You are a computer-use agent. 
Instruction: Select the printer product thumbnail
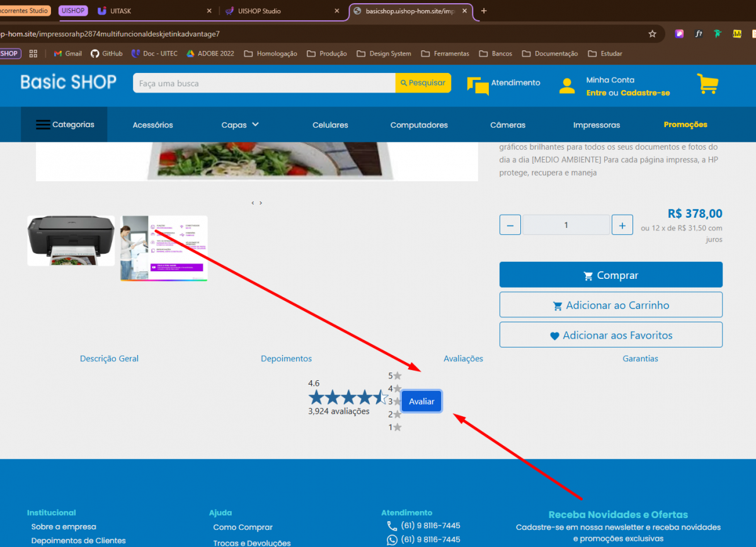[x=71, y=240]
